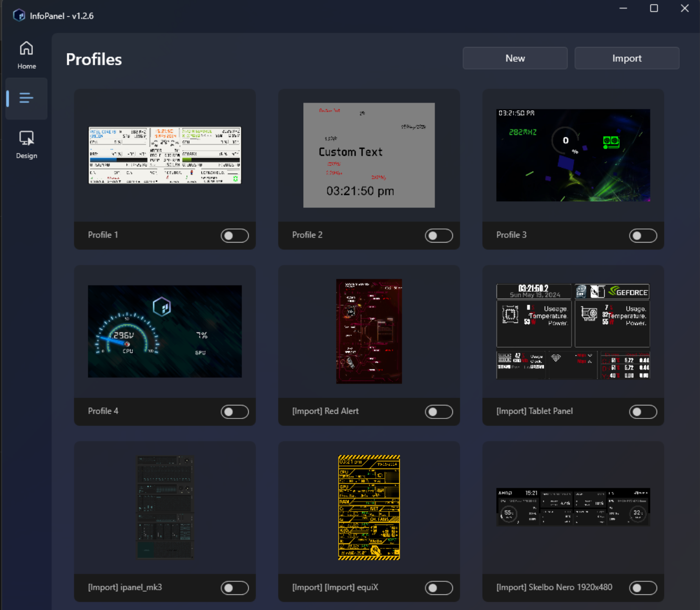Turn on the Profile 3 switch
The height and width of the screenshot is (610, 700).
click(643, 236)
